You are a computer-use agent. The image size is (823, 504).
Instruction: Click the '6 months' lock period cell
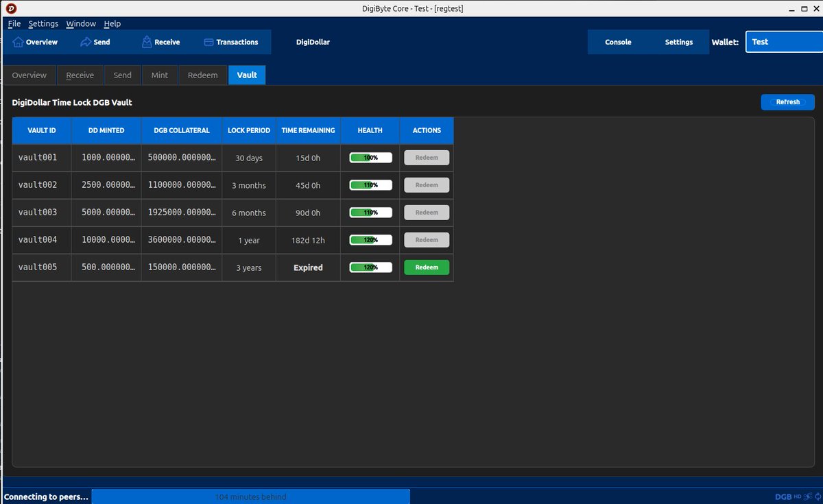click(249, 213)
